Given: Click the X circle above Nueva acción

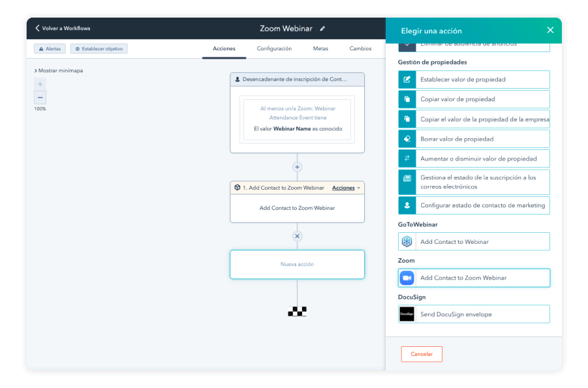Looking at the screenshot, I should tap(297, 236).
